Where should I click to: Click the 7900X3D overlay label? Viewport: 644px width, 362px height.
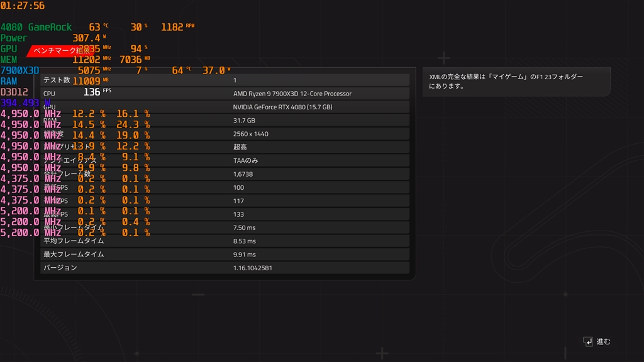pos(19,70)
